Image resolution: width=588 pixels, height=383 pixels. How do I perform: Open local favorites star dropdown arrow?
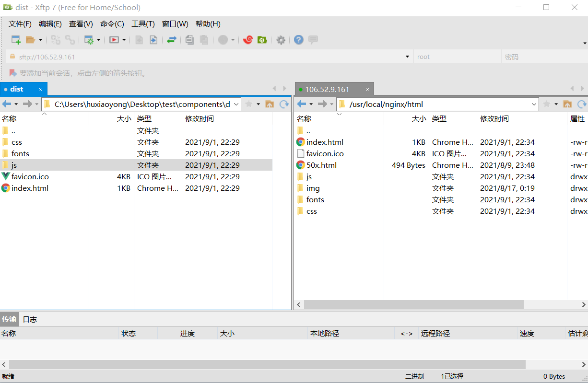point(259,104)
